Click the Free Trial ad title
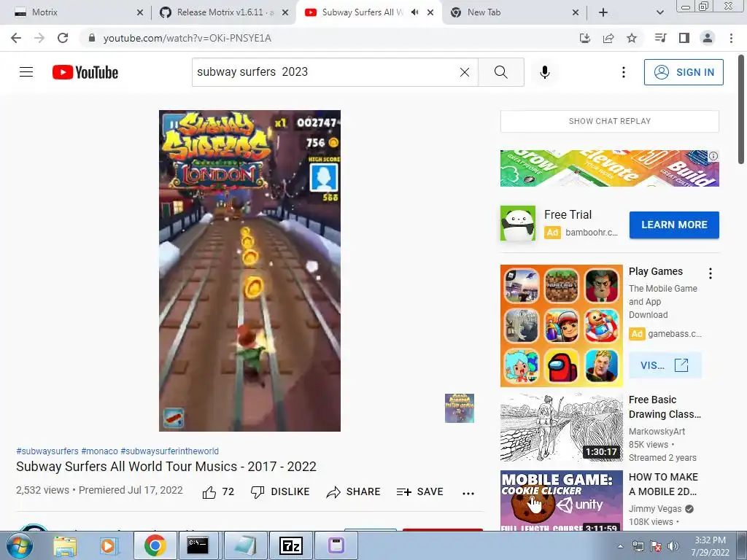Screen dimensions: 747x560 (x=568, y=215)
